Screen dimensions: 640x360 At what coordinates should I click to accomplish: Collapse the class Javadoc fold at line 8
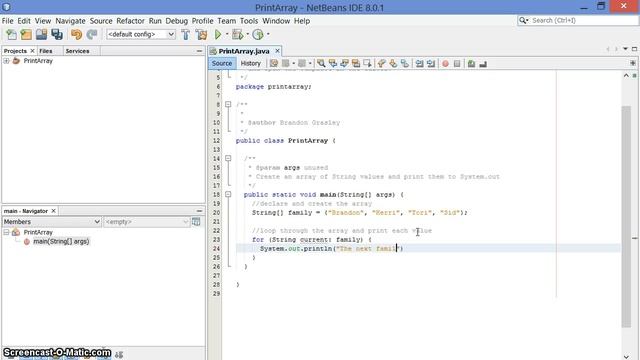228,104
